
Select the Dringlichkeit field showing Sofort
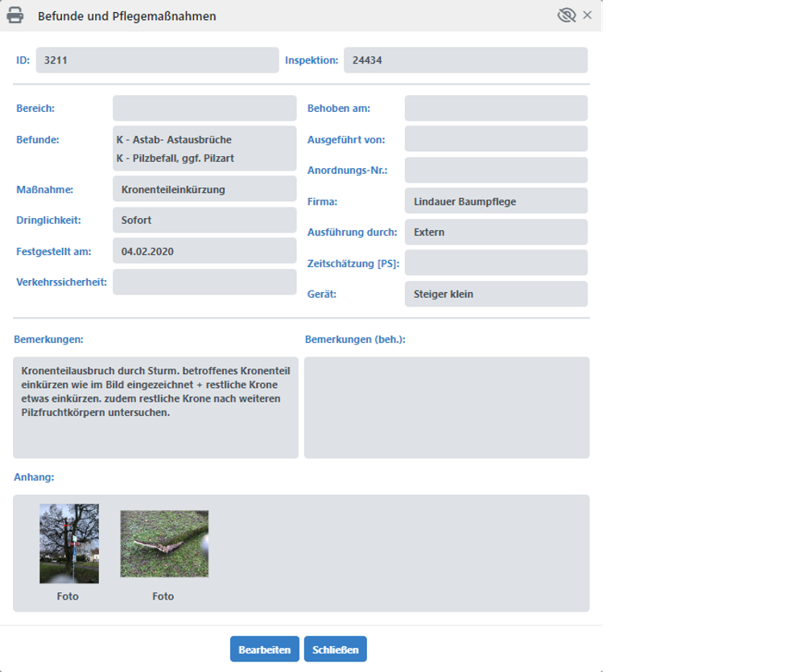[x=204, y=221]
